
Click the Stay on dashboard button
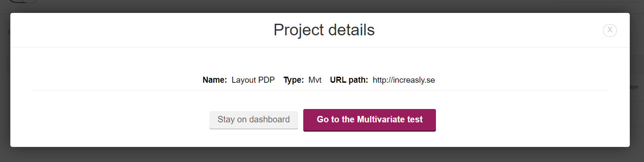[254, 120]
